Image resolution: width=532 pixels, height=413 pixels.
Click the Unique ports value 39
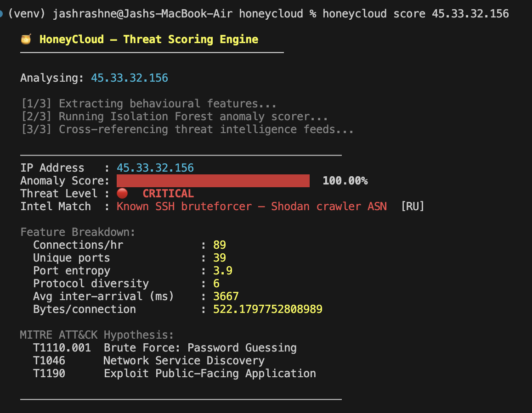coord(220,258)
